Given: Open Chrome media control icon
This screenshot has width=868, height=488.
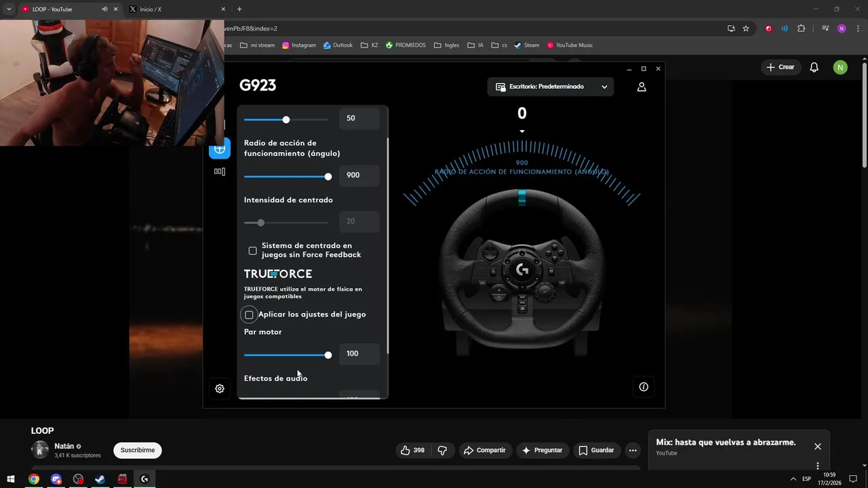Looking at the screenshot, I should coord(825,28).
